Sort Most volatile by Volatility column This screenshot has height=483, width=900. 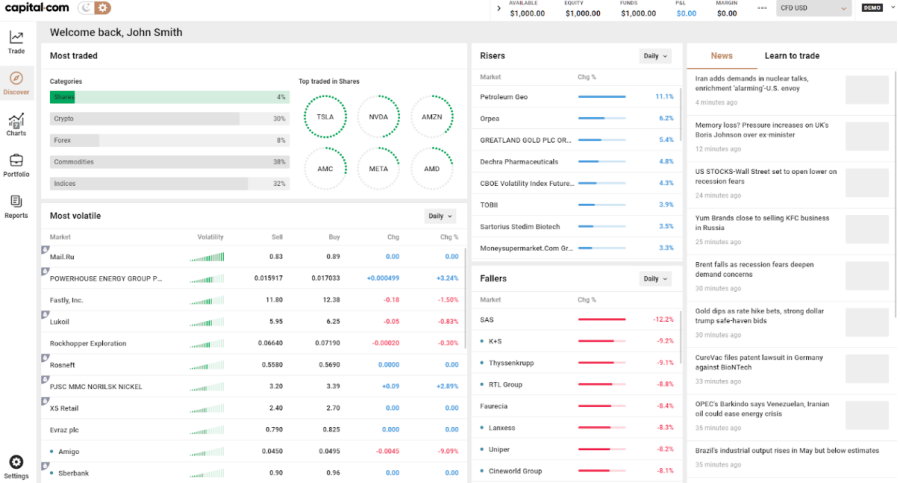point(210,237)
